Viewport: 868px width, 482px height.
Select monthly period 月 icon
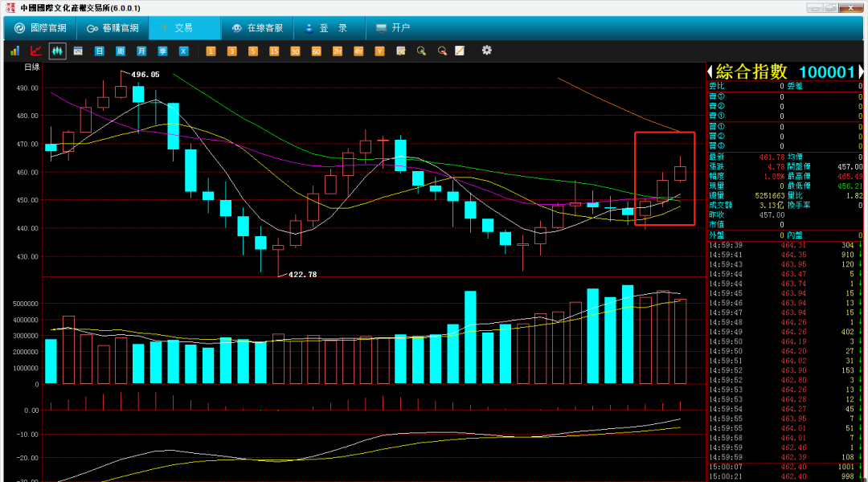[x=141, y=51]
